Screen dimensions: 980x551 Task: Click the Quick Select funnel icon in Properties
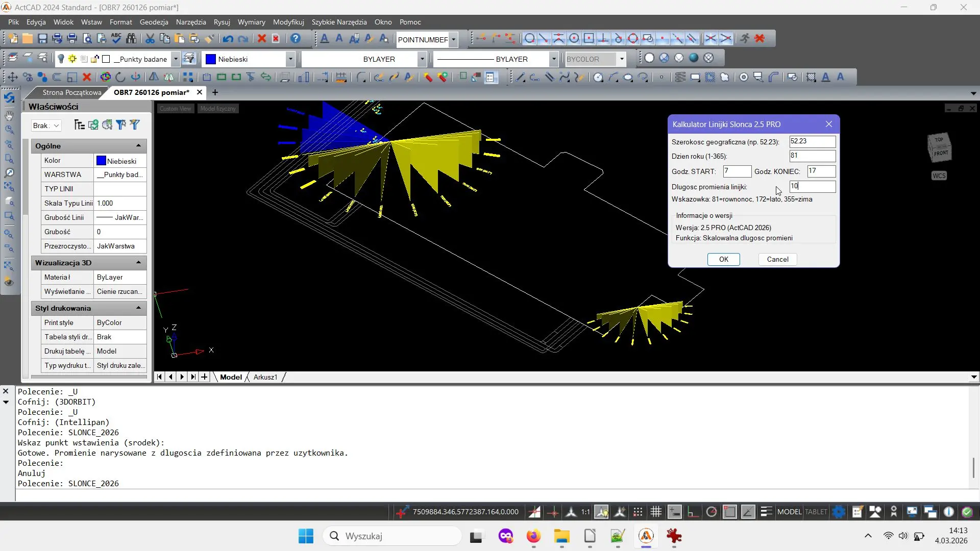(x=135, y=125)
